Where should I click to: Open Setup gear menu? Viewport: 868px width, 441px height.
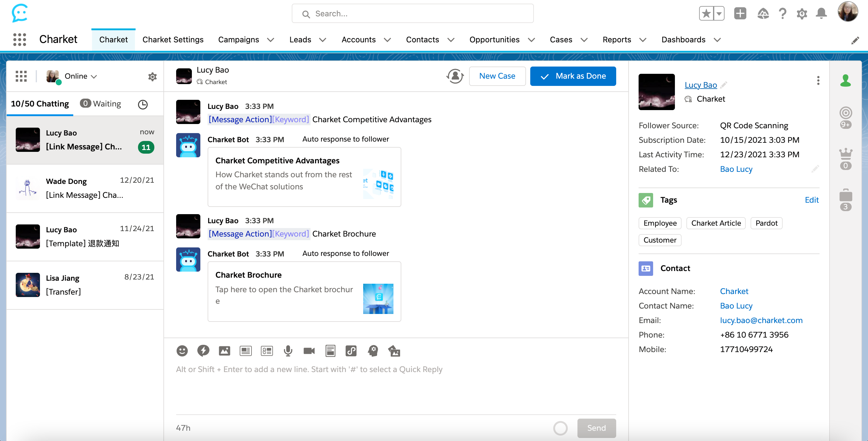[x=802, y=14]
